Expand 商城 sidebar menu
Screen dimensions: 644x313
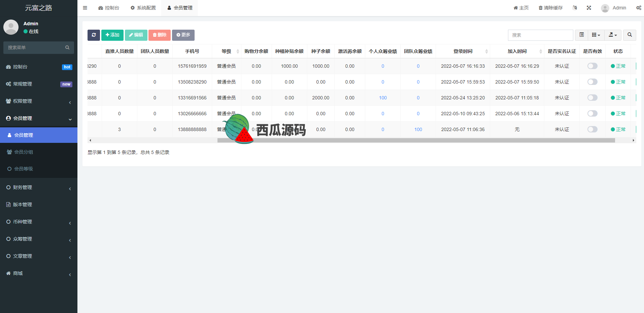[x=39, y=274]
